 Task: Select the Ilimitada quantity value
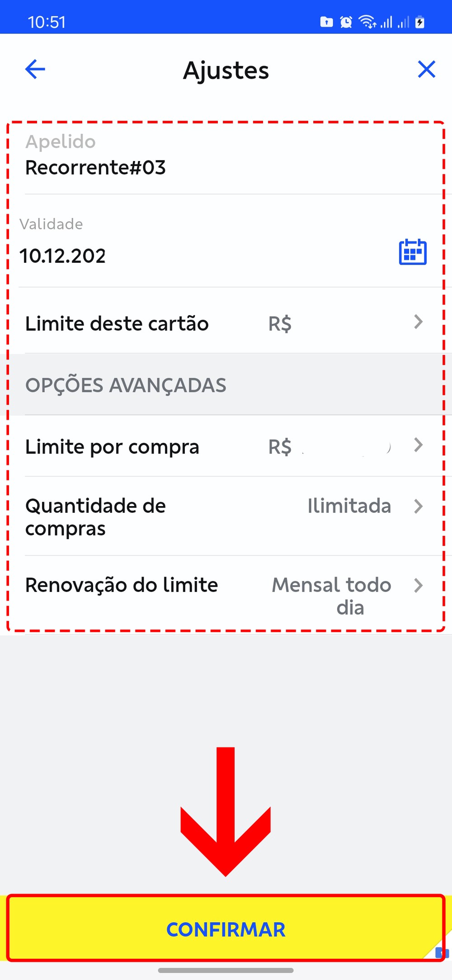click(x=349, y=506)
